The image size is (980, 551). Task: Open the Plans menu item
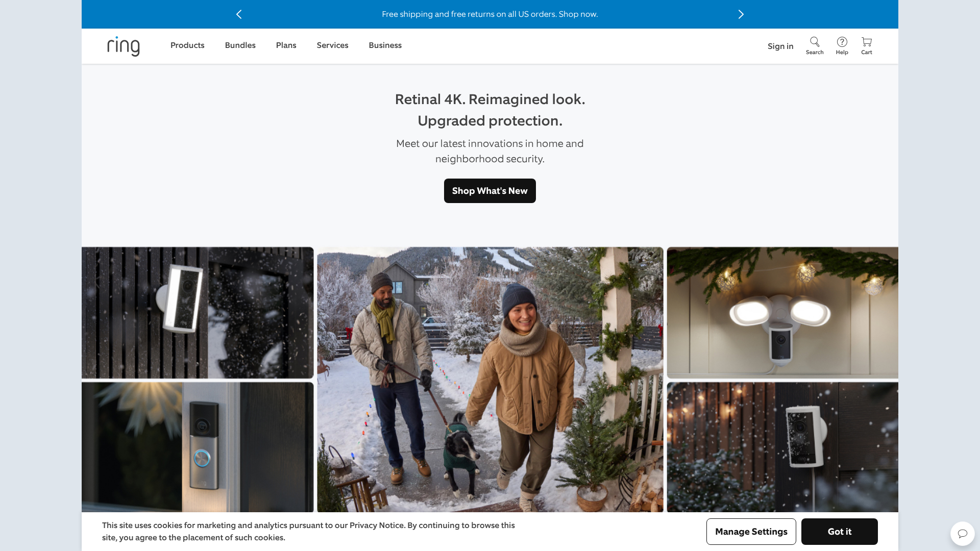click(x=286, y=45)
